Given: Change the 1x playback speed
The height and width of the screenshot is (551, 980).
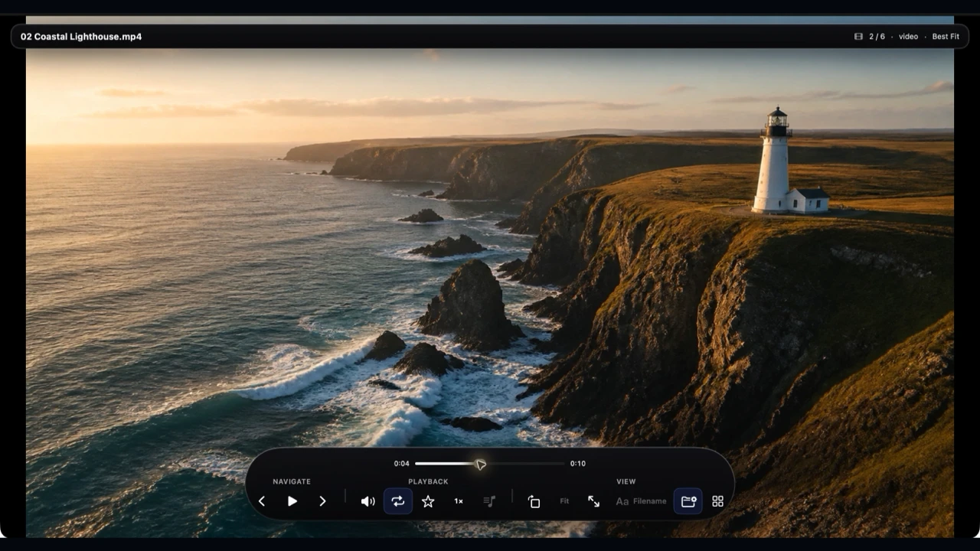Looking at the screenshot, I should tap(459, 501).
